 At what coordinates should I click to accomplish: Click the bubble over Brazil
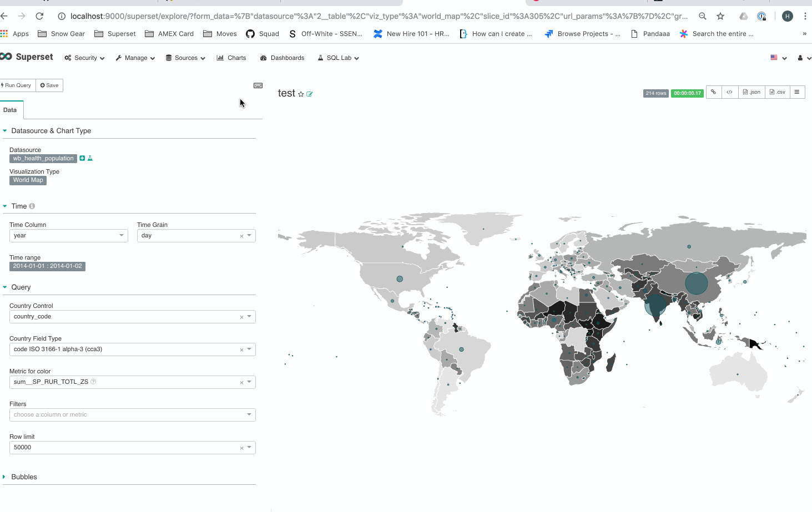[461, 349]
